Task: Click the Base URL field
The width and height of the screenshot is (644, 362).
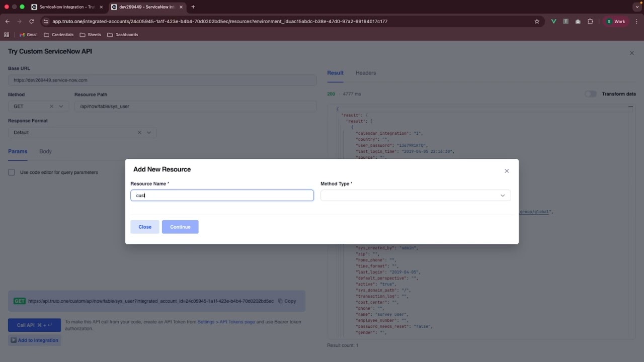Action: pyautogui.click(x=162, y=80)
